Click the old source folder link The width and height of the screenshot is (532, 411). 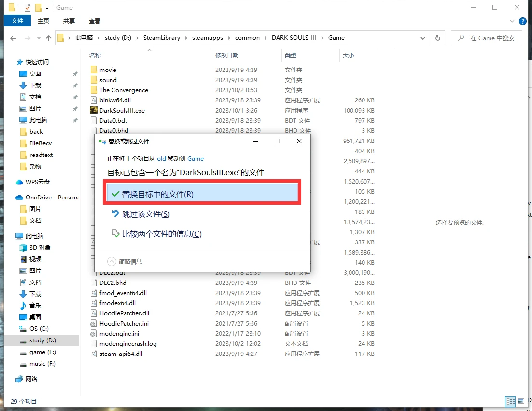point(162,159)
